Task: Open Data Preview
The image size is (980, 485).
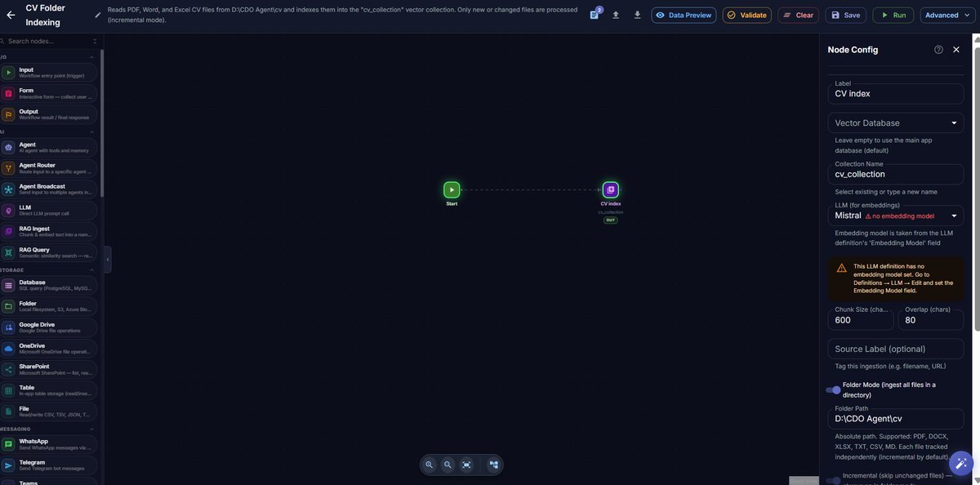Action: pos(684,15)
